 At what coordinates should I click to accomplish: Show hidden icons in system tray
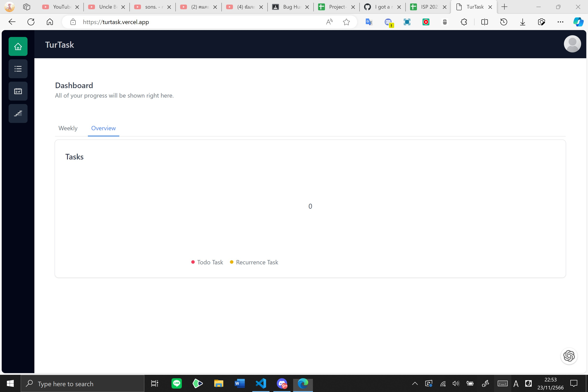[415, 383]
